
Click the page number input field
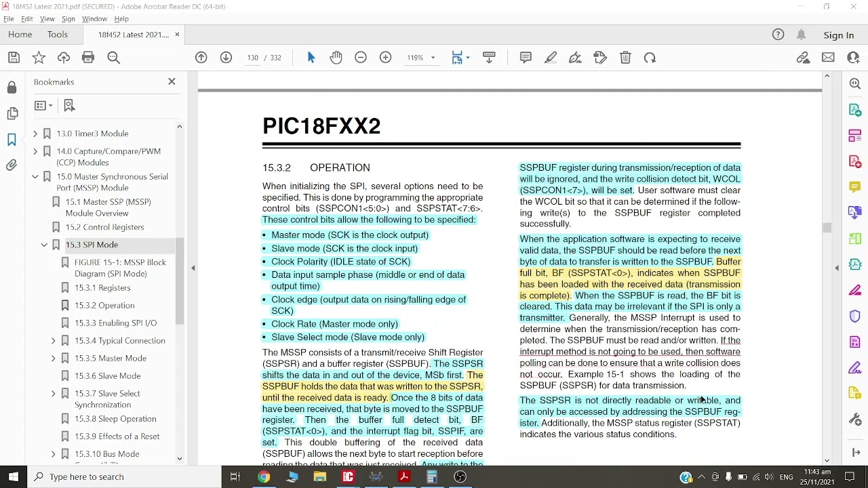pyautogui.click(x=253, y=58)
